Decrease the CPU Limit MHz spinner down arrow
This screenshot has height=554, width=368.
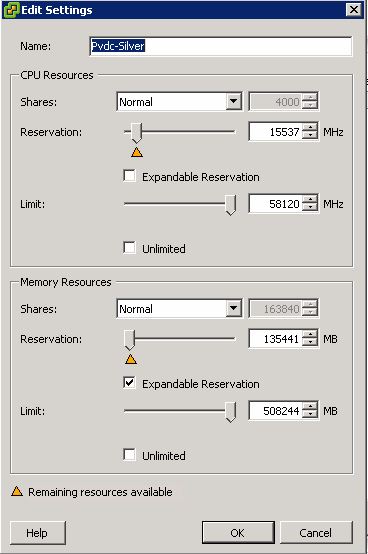(x=310, y=208)
